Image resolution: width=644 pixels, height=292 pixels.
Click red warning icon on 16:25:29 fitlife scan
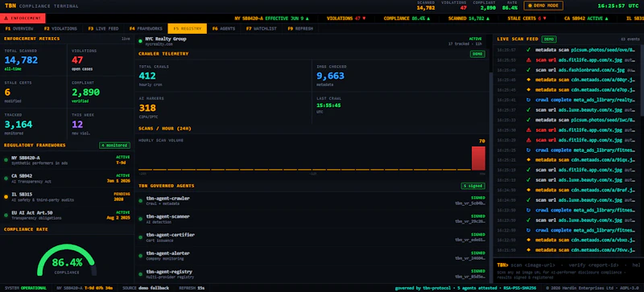pos(528,140)
